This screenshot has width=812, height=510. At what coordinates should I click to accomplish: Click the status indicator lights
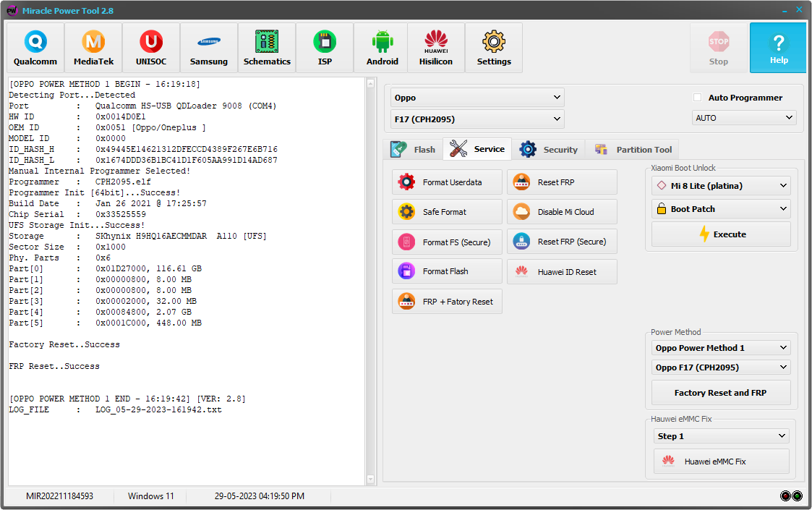[791, 496]
